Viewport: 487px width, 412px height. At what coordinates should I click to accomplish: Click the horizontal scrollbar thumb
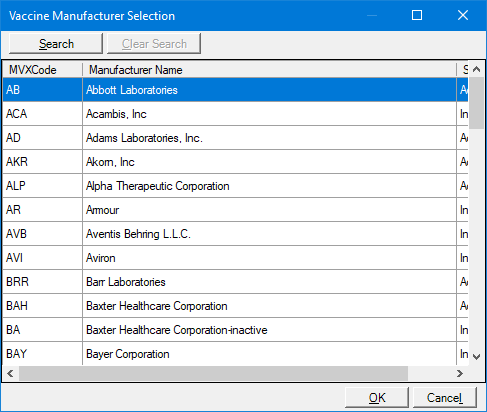(x=213, y=373)
